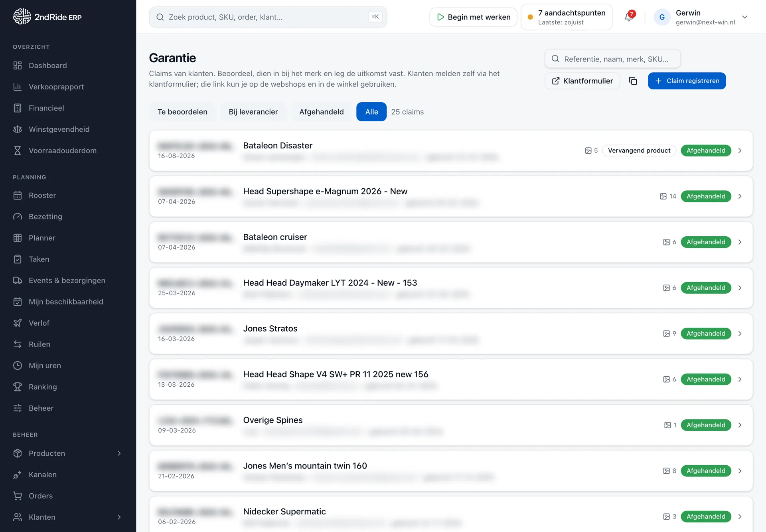Select the Bij leverancier tab

pyautogui.click(x=253, y=112)
